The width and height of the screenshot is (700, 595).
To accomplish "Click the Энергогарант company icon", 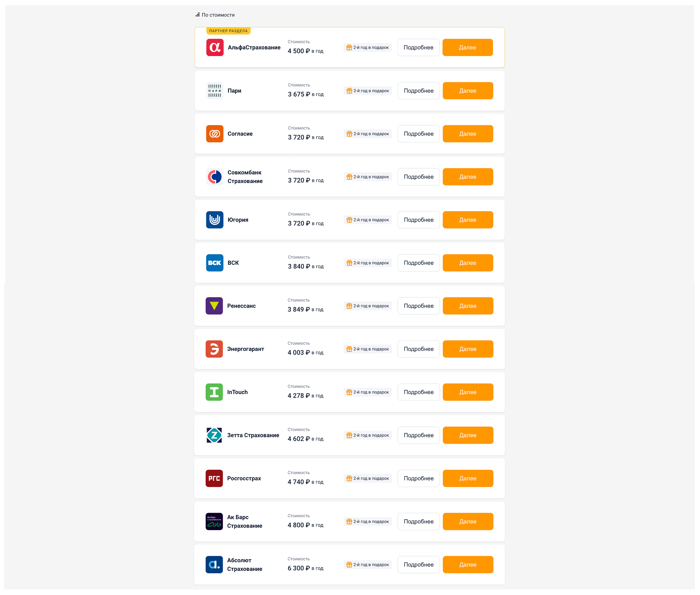I will tap(214, 348).
